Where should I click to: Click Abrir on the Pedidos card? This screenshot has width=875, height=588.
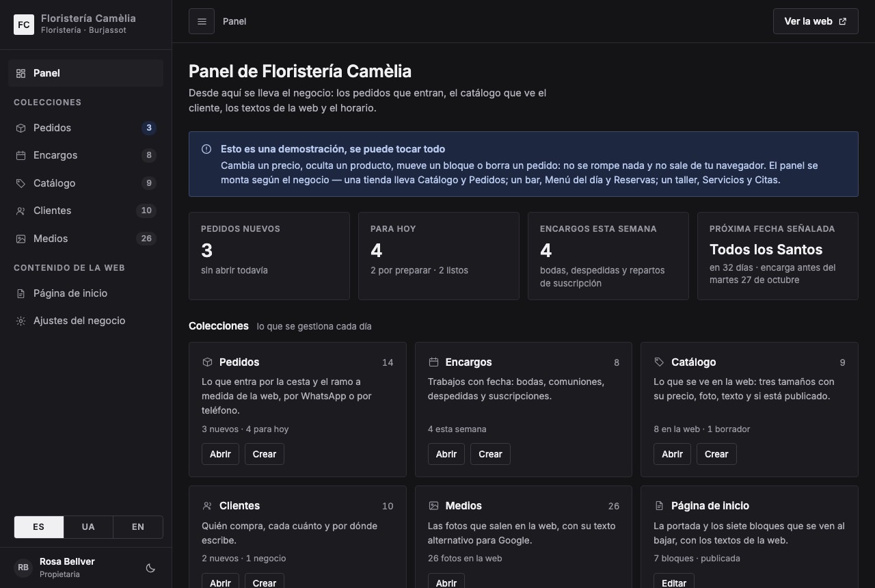point(220,454)
